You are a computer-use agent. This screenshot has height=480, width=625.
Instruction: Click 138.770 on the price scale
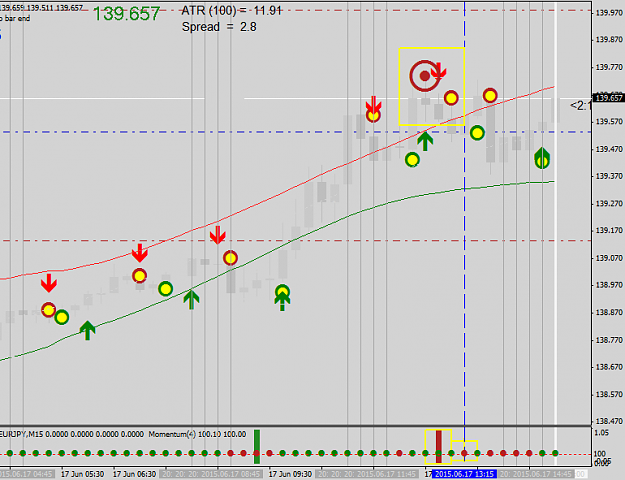point(609,340)
